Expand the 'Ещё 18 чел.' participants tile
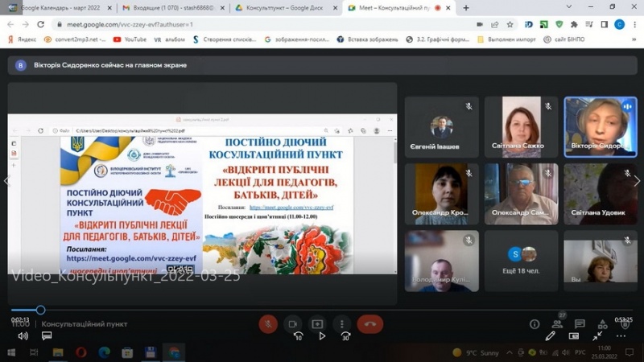This screenshot has width=644, height=362. point(521,261)
